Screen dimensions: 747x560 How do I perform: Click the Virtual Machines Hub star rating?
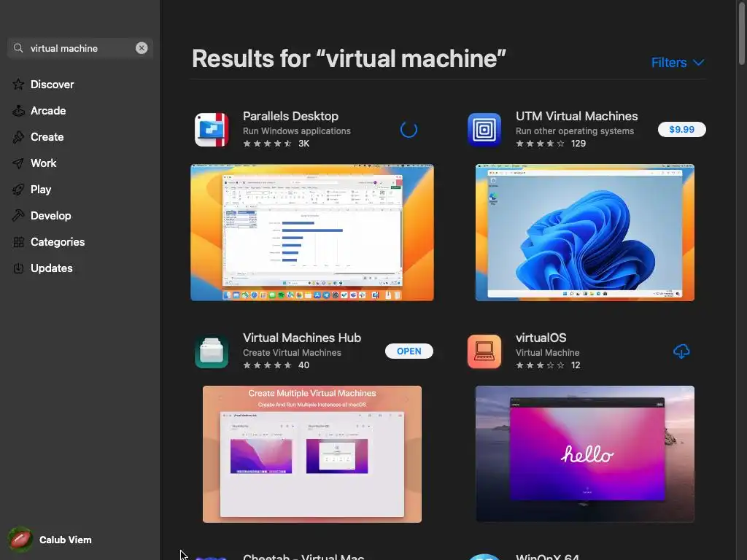click(x=267, y=365)
